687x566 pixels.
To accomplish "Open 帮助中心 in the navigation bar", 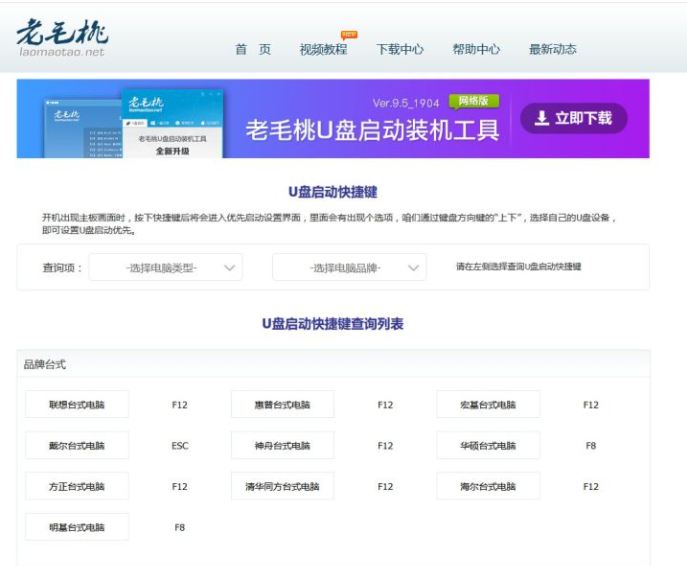I will 476,49.
